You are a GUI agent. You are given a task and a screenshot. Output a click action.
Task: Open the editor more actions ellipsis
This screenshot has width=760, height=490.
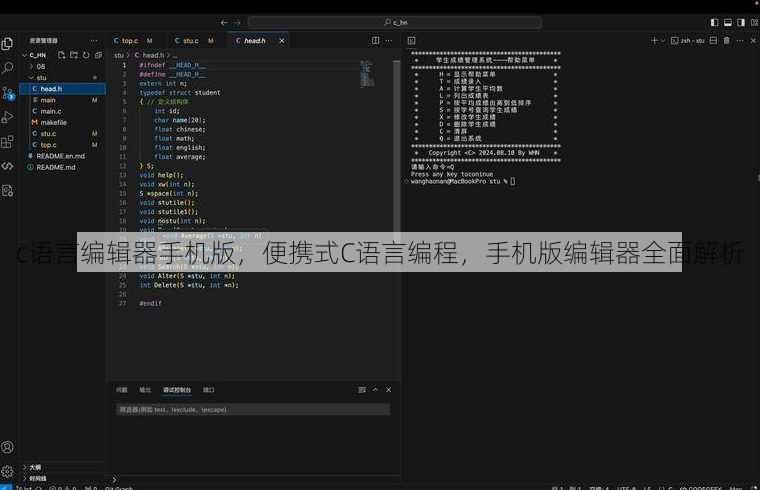[389, 41]
